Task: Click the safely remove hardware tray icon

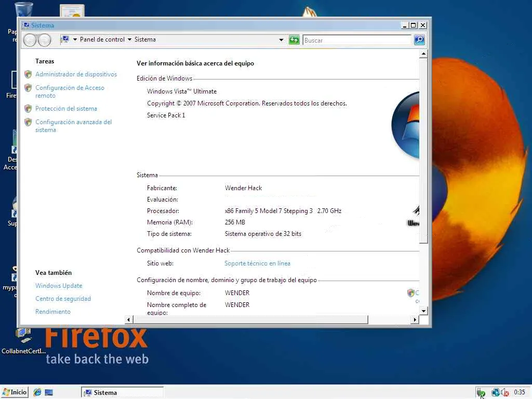Action: click(x=481, y=393)
